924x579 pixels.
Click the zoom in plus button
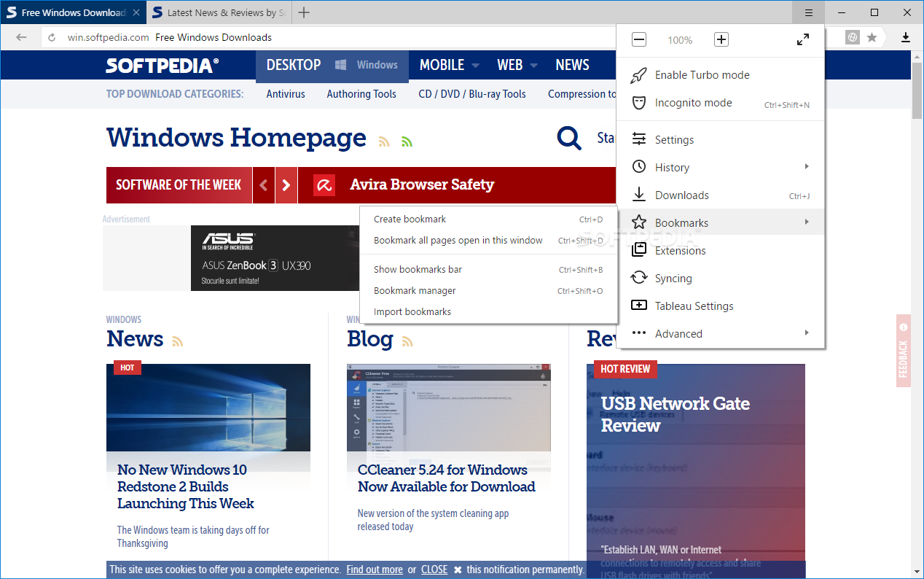(721, 39)
